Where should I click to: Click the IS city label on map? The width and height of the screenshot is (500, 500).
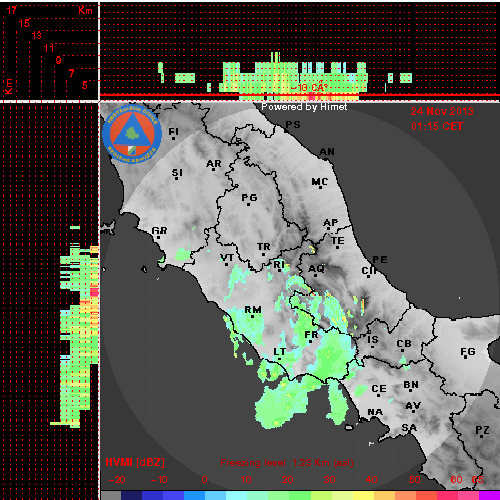(x=373, y=339)
